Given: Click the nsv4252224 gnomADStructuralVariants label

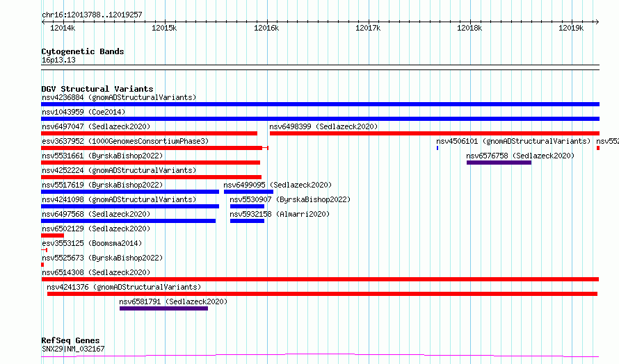Looking at the screenshot, I should coord(119,170).
